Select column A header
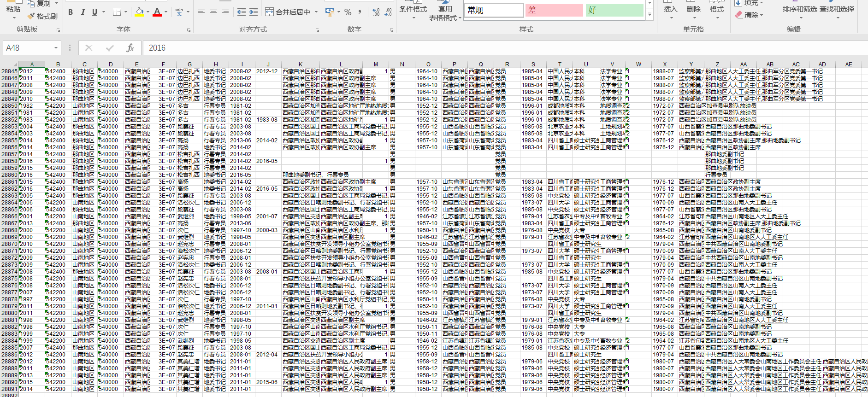Screen dimensions: 868x397 click(32, 64)
